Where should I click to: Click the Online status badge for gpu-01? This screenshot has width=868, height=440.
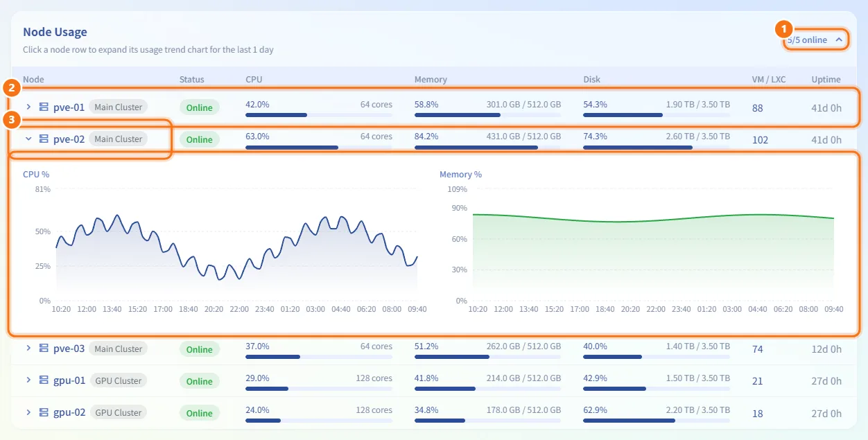(200, 381)
